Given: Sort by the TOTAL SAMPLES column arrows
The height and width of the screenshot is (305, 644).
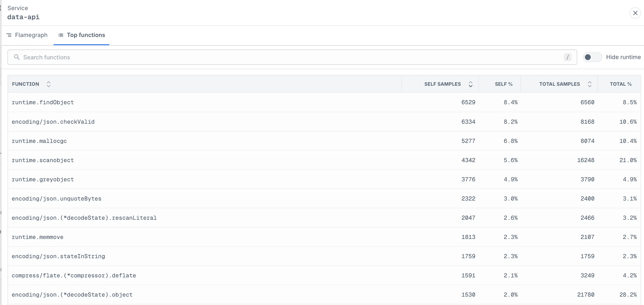Looking at the screenshot, I should coord(589,84).
